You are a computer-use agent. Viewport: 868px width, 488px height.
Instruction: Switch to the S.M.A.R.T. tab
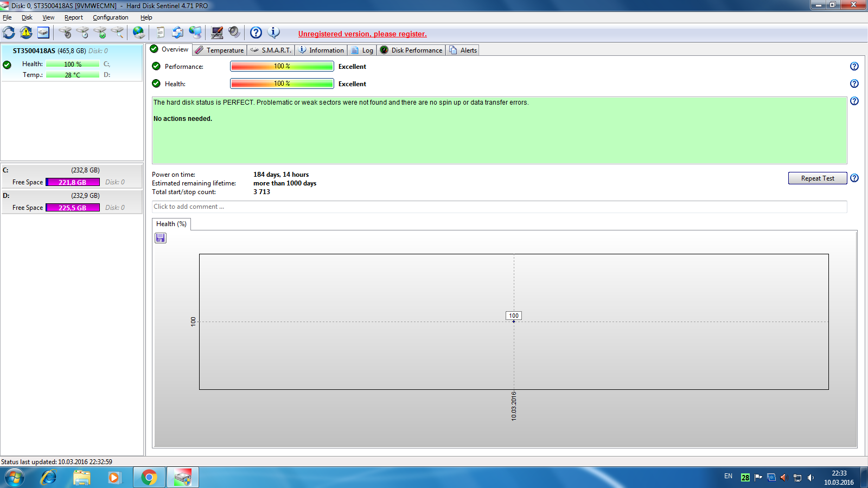click(271, 50)
